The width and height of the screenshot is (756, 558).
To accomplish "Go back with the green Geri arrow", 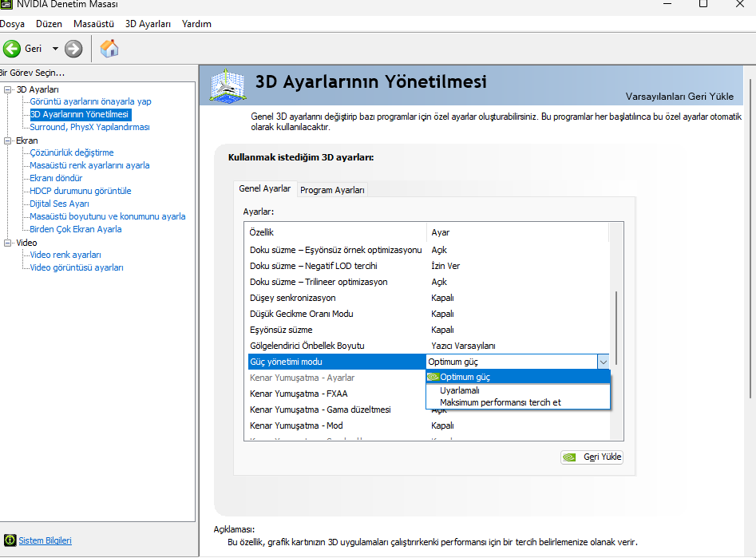I will tap(12, 49).
